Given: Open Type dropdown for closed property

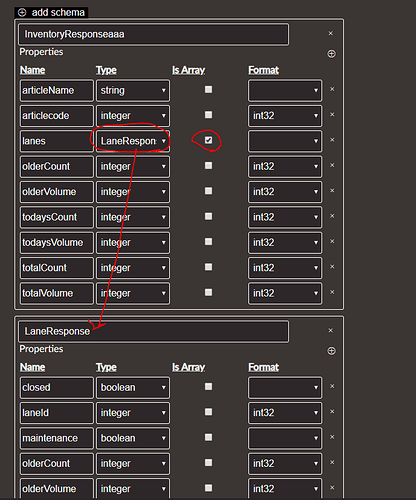Looking at the screenshot, I should pyautogui.click(x=133, y=387).
